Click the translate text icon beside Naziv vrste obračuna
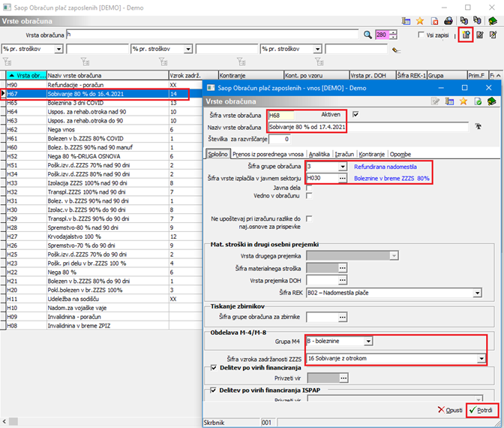The width and height of the screenshot is (504, 428). (478, 126)
